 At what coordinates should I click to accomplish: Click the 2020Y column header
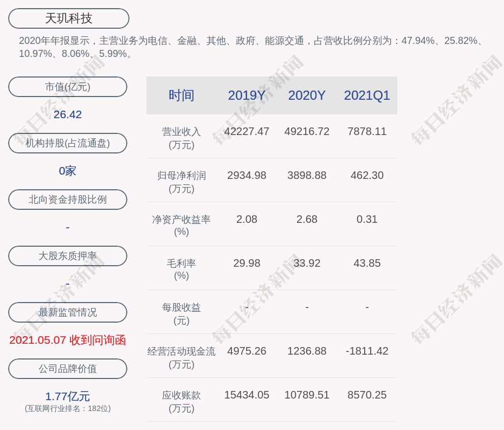coord(307,95)
